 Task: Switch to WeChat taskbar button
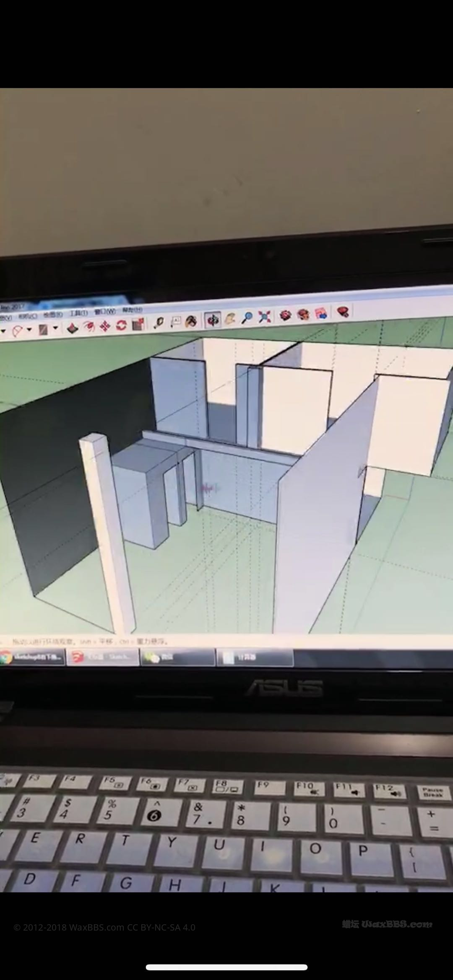(x=178, y=657)
